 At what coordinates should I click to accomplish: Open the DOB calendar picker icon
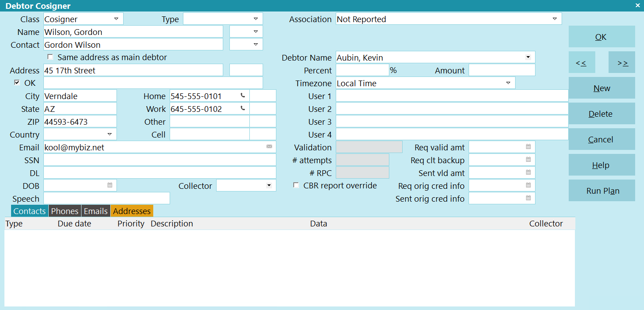pos(110,185)
